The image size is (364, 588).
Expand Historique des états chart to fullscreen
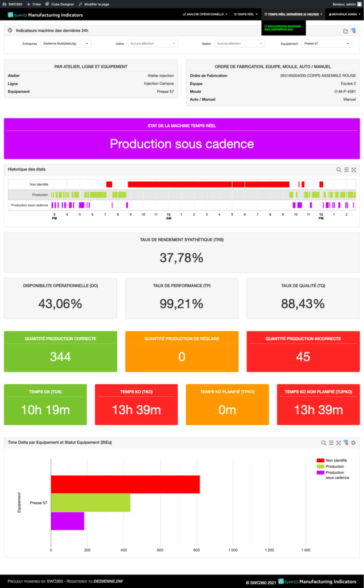click(x=353, y=170)
